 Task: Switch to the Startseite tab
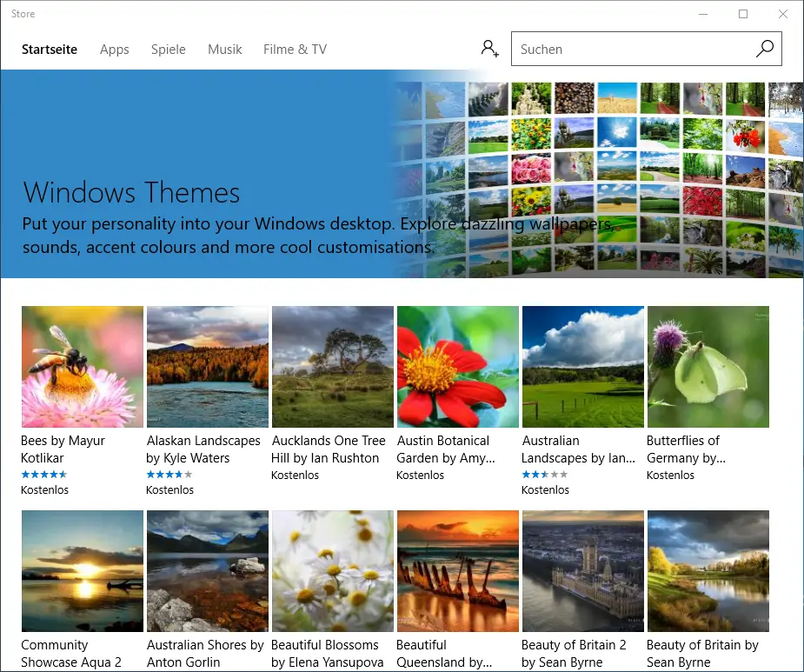click(x=50, y=50)
